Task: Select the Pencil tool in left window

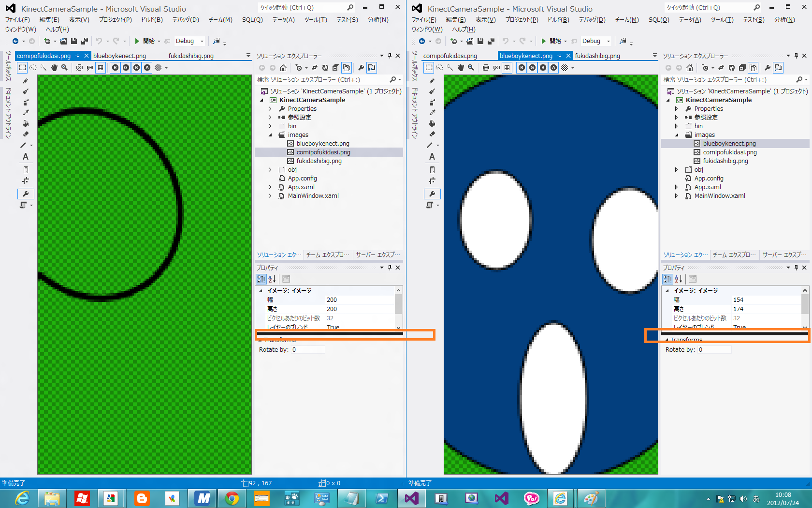Action: (x=26, y=81)
